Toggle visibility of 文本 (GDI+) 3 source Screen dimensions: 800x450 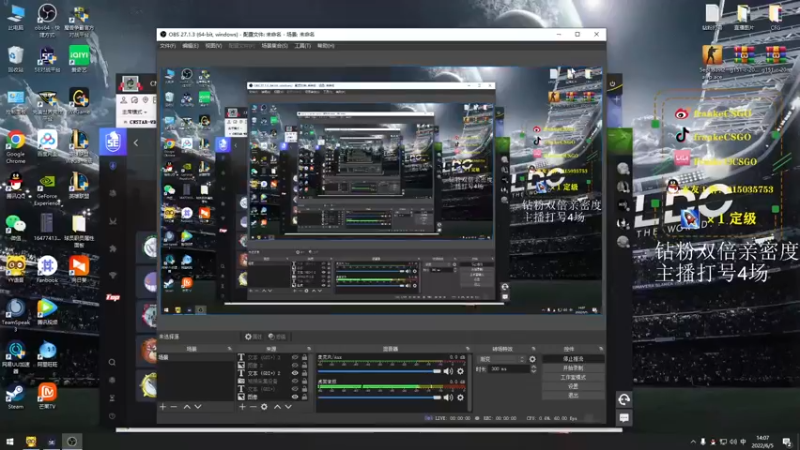click(295, 357)
